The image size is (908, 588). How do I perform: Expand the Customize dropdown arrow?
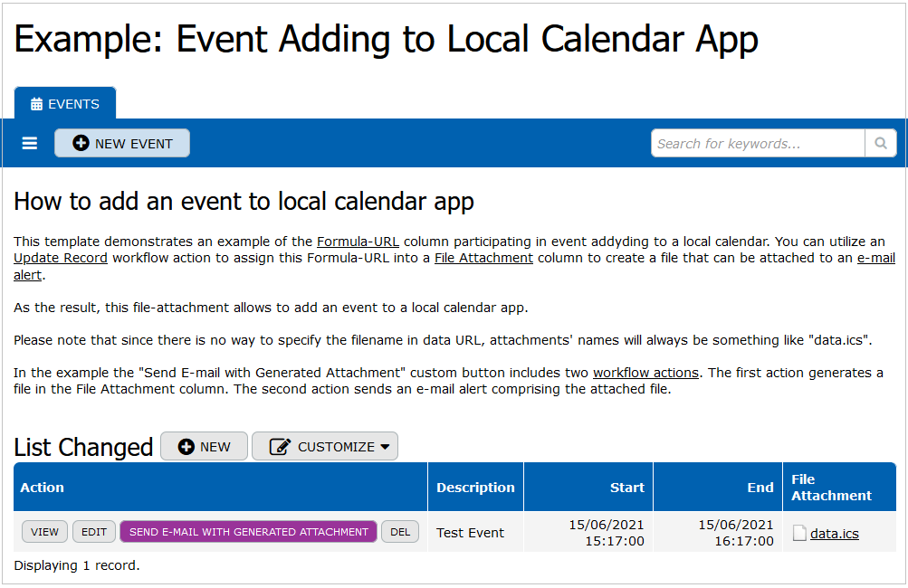[385, 447]
